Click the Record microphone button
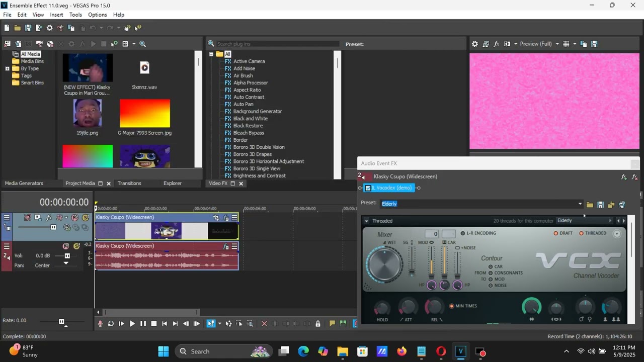 coord(100,324)
